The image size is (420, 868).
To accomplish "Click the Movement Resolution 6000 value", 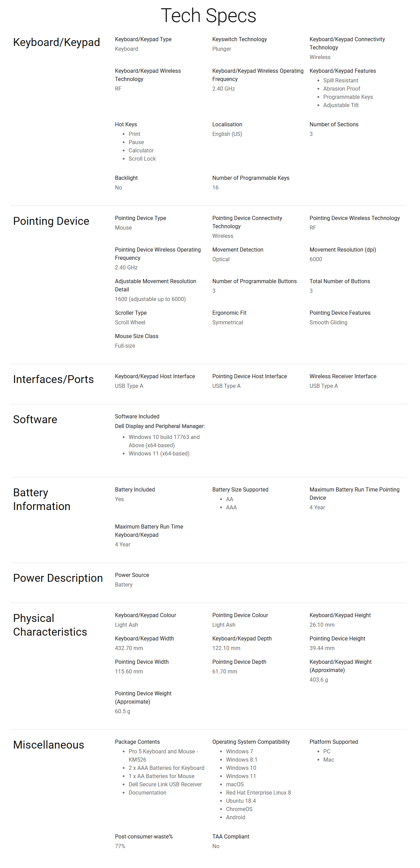I will coord(316,259).
